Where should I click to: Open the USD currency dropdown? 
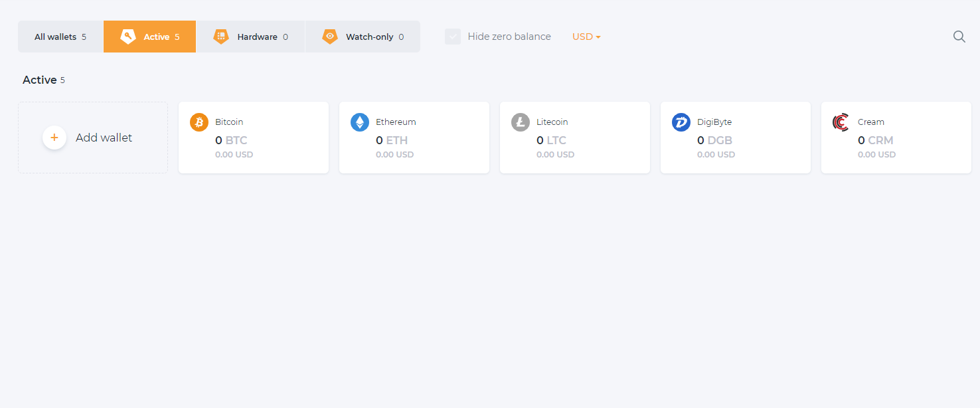pyautogui.click(x=586, y=37)
